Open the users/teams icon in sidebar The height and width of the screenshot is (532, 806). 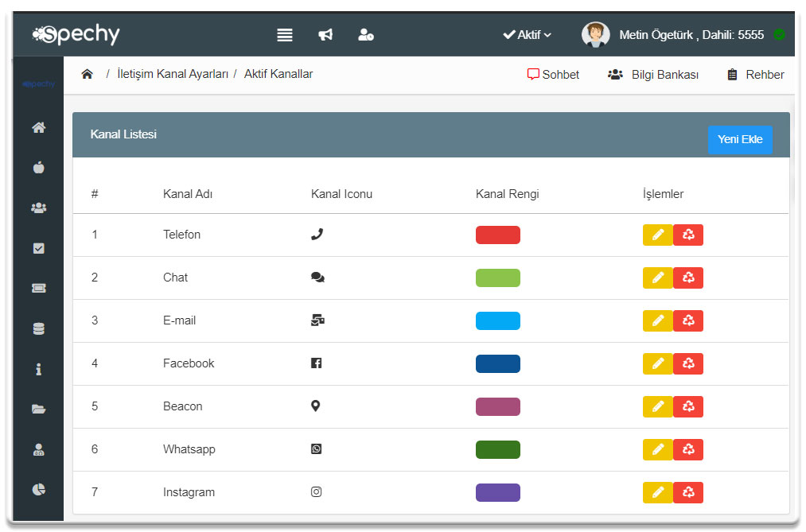pos(38,208)
